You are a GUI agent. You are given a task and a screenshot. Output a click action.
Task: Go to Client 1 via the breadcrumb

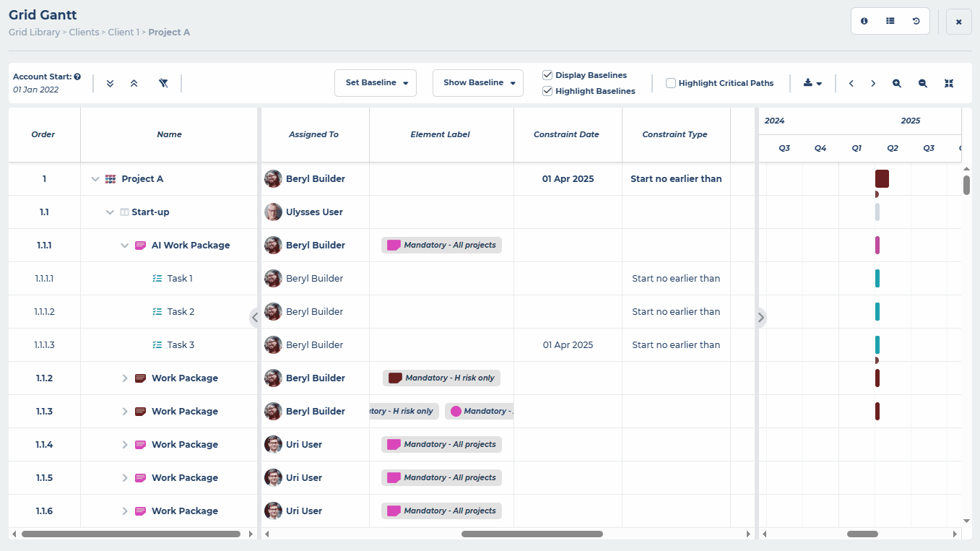coord(123,32)
